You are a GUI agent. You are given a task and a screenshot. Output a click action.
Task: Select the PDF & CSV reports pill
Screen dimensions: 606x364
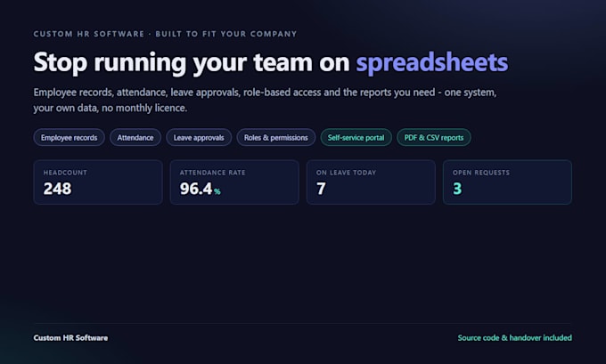[434, 137]
